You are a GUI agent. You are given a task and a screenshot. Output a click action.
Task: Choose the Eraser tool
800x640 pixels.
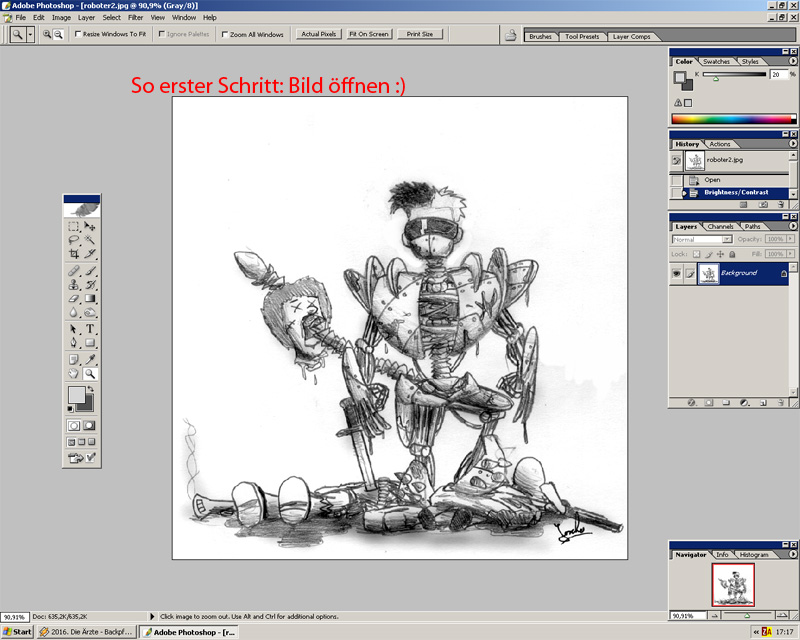tap(74, 299)
